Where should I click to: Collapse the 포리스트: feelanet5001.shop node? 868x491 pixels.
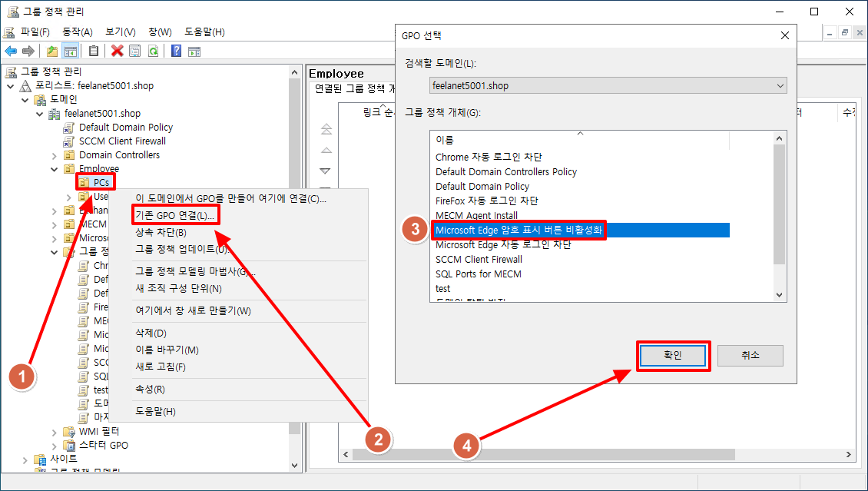click(11, 86)
